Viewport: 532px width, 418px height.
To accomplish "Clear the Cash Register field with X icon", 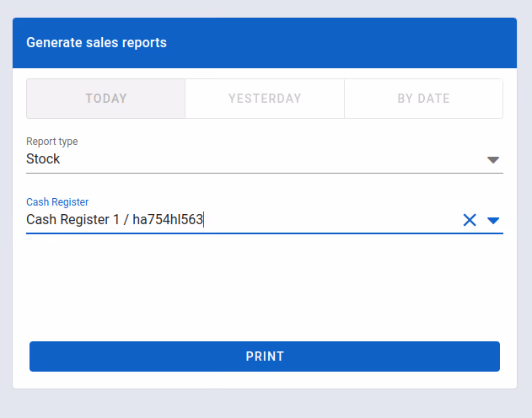I will pos(470,220).
